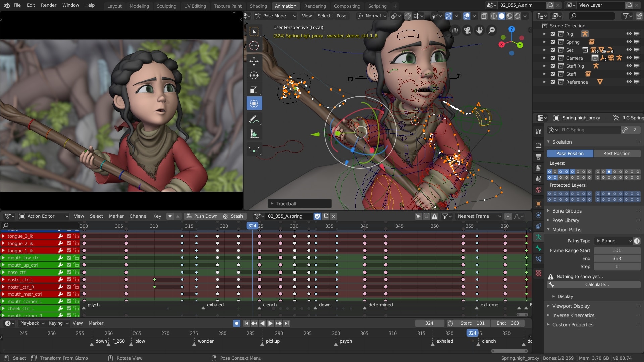This screenshot has height=362, width=644.
Task: Click the Measure tool icon in toolbar
Action: (x=254, y=134)
